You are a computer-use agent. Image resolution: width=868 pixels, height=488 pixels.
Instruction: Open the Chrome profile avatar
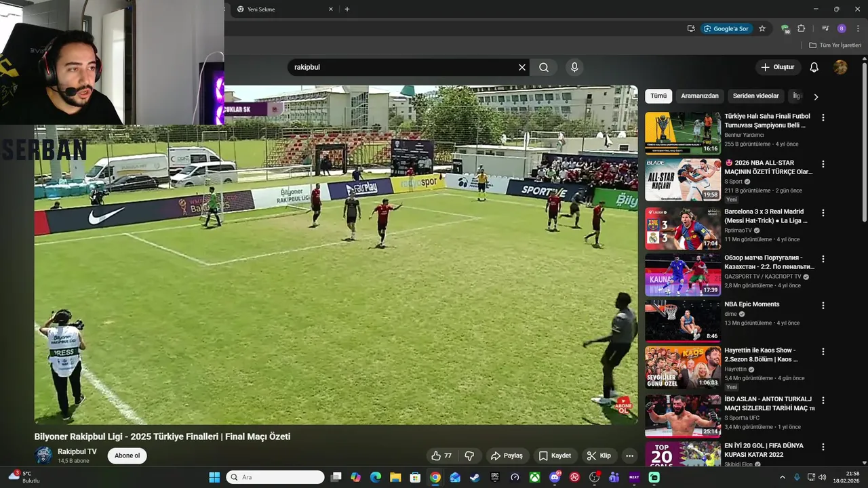[x=842, y=28]
